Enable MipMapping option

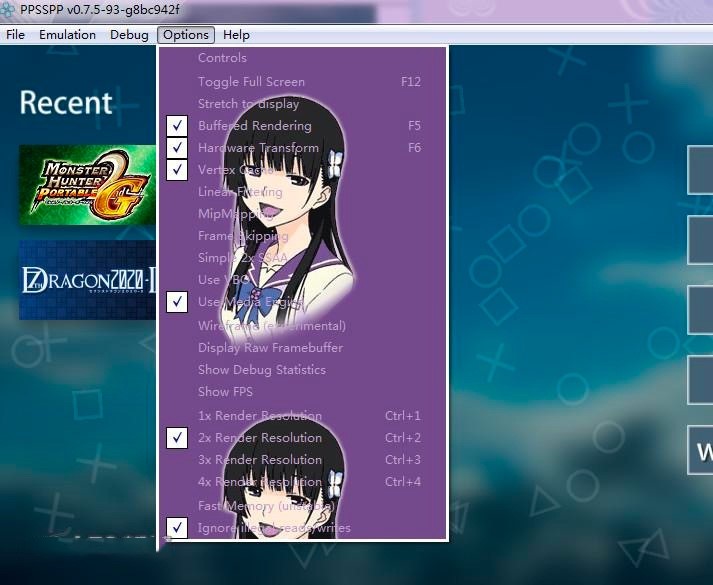point(302,214)
